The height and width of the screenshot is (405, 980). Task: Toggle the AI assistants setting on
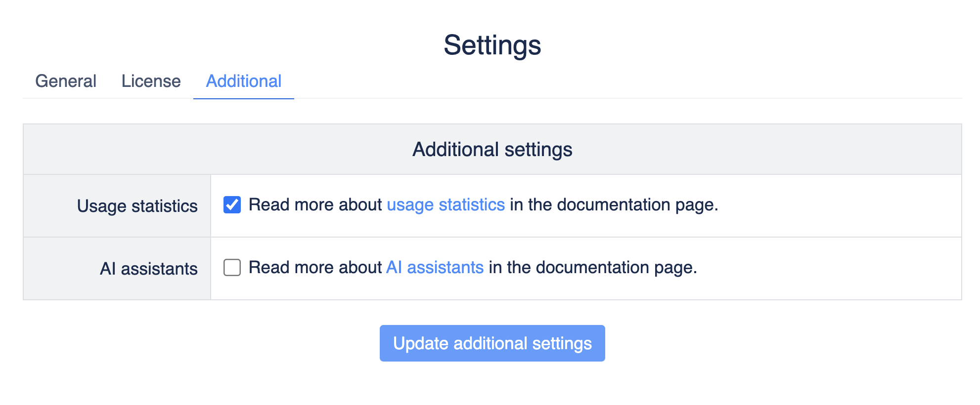[231, 267]
